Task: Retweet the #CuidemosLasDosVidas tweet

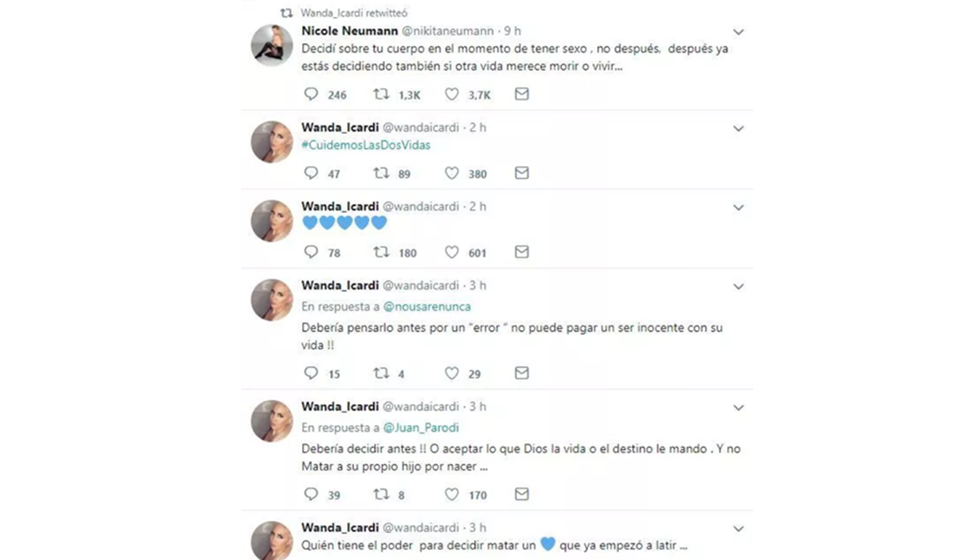Action: [381, 173]
